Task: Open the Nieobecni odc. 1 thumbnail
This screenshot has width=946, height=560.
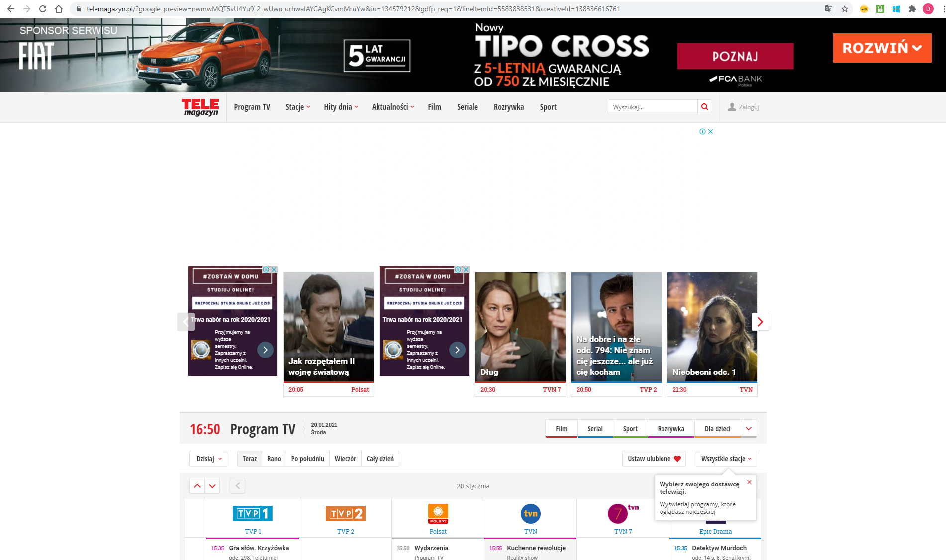Action: (x=712, y=327)
